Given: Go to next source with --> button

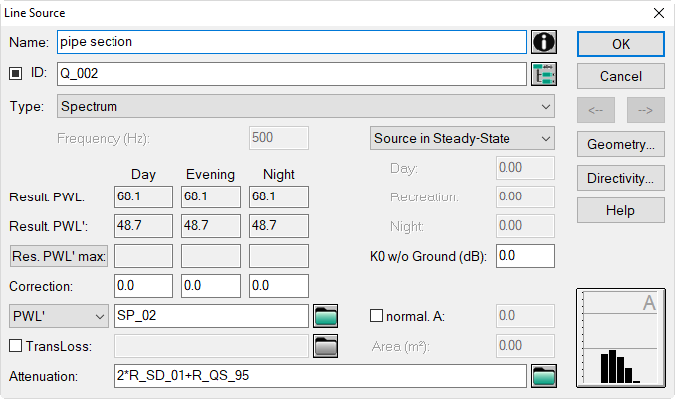Looking at the screenshot, I should pos(646,110).
